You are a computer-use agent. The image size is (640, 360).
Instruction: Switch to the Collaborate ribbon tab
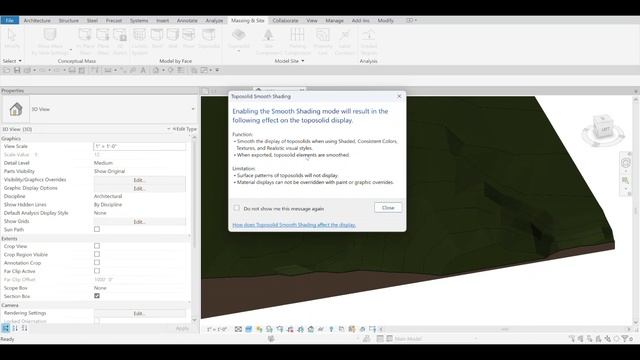(285, 20)
